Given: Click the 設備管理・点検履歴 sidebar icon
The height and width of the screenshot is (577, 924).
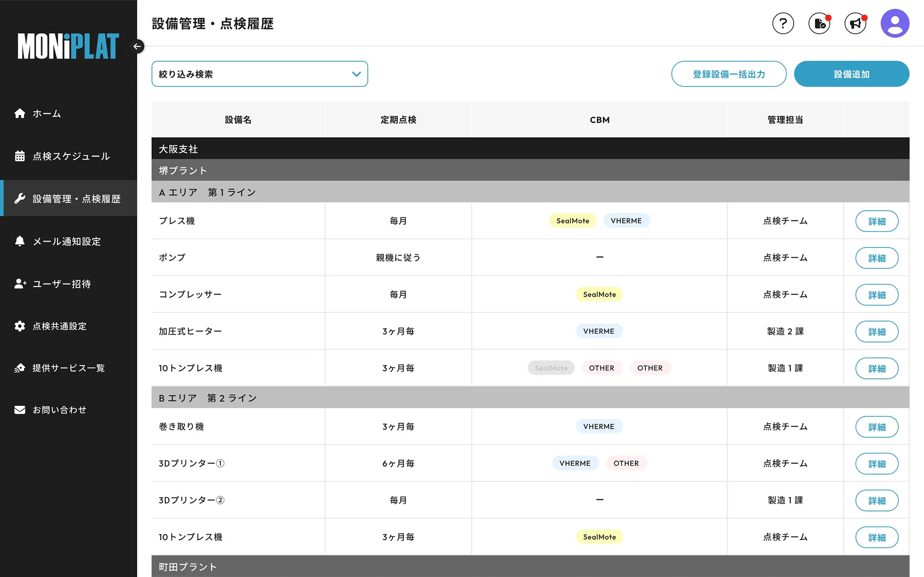Looking at the screenshot, I should (x=19, y=198).
